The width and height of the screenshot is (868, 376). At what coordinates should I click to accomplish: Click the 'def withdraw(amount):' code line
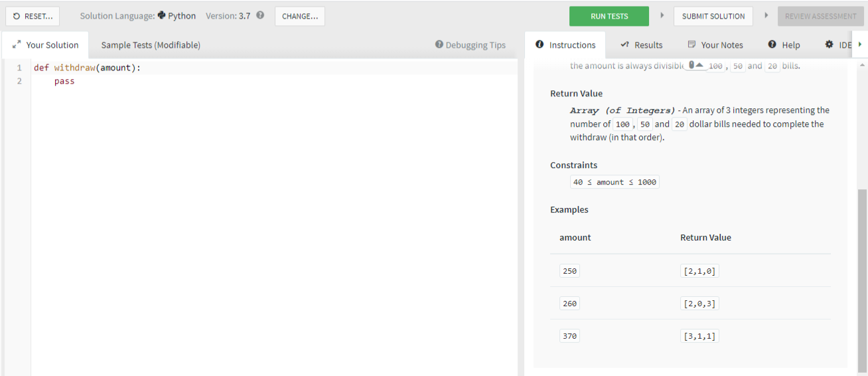87,68
